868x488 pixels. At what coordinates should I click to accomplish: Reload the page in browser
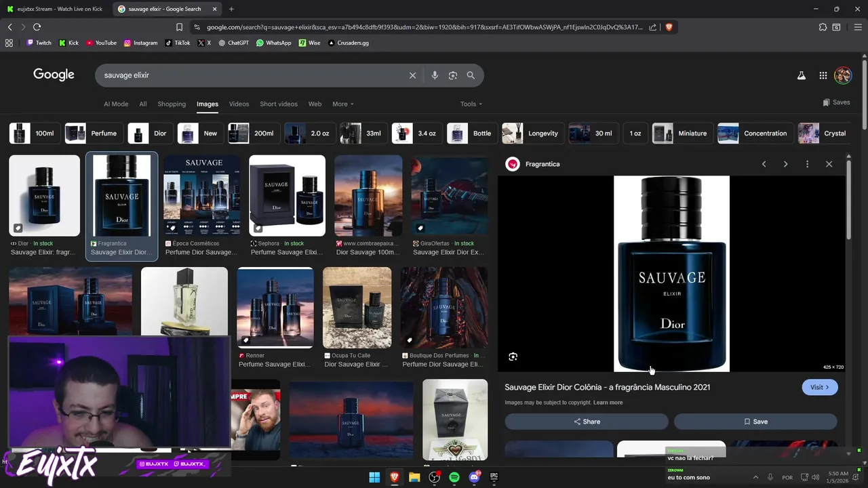37,27
